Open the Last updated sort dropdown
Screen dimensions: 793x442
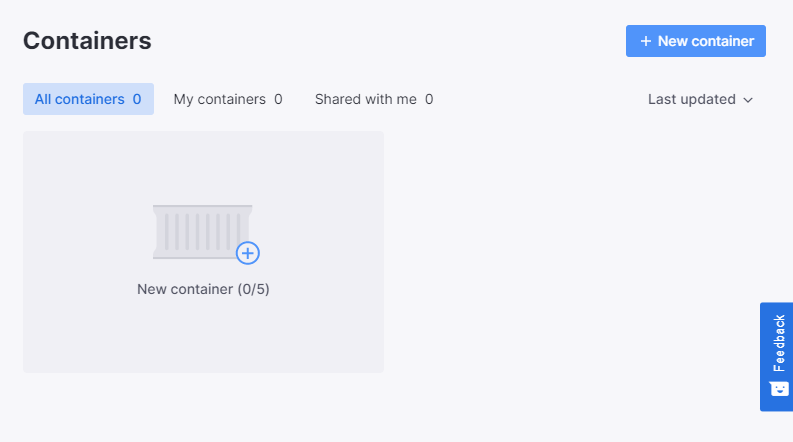pyautogui.click(x=700, y=99)
